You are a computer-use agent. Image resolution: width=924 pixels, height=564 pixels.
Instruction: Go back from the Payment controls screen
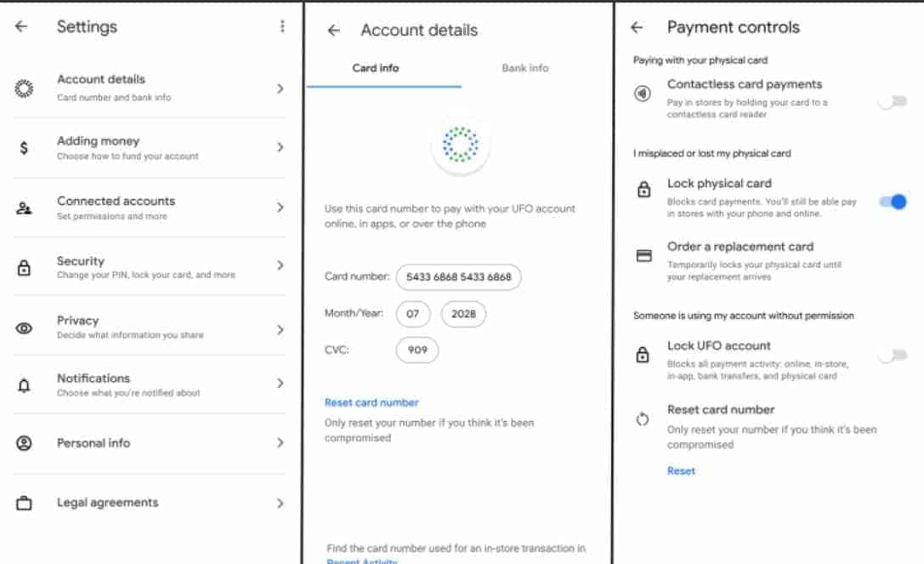coord(637,27)
